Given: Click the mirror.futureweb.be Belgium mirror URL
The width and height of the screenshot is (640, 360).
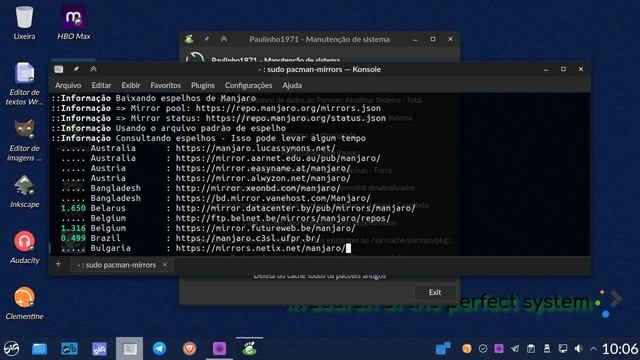Looking at the screenshot, I should point(266,228).
